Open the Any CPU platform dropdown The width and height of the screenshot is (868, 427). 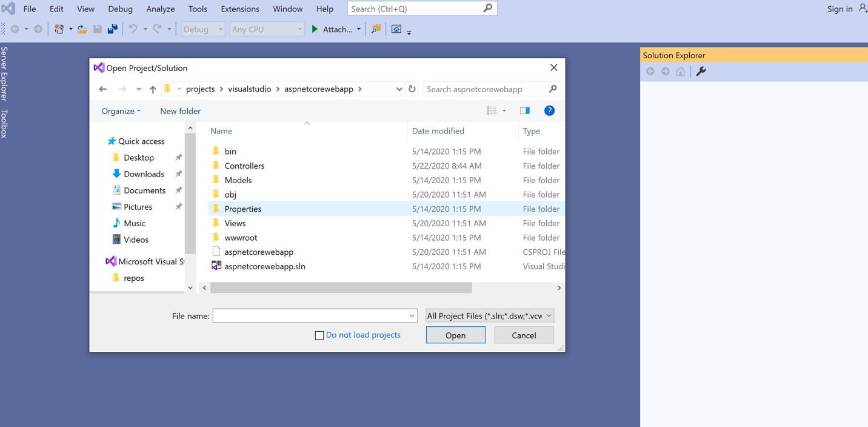(267, 29)
